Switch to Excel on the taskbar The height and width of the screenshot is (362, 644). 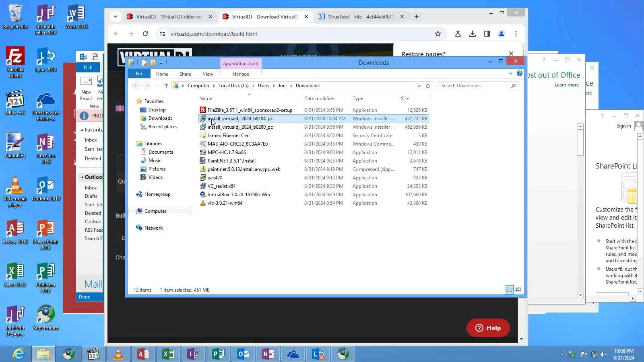pos(168,354)
